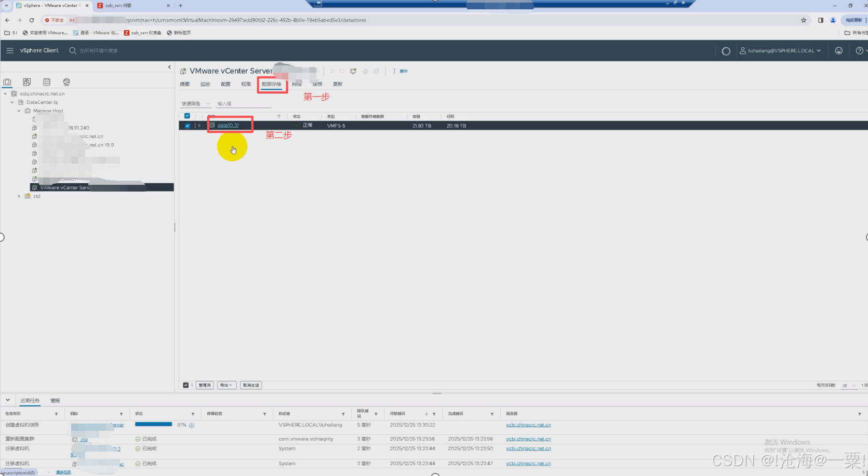This screenshot has height=476, width=868.
Task: Click the 20.18 TB free space cell
Action: click(456, 126)
